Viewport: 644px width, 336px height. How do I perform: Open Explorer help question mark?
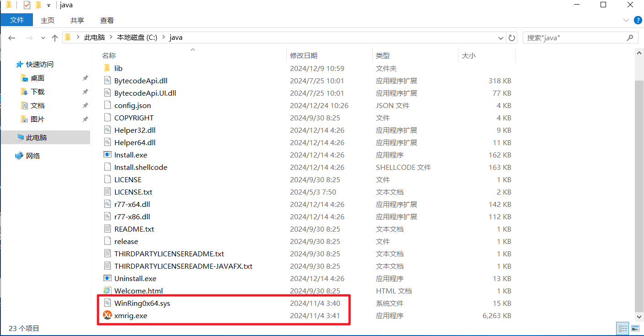638,20
